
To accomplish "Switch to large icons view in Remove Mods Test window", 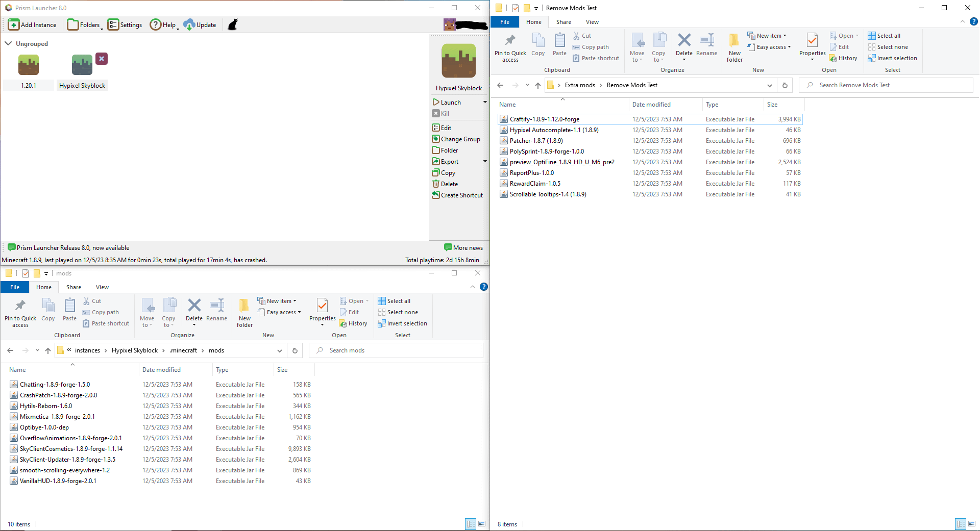I will (972, 524).
